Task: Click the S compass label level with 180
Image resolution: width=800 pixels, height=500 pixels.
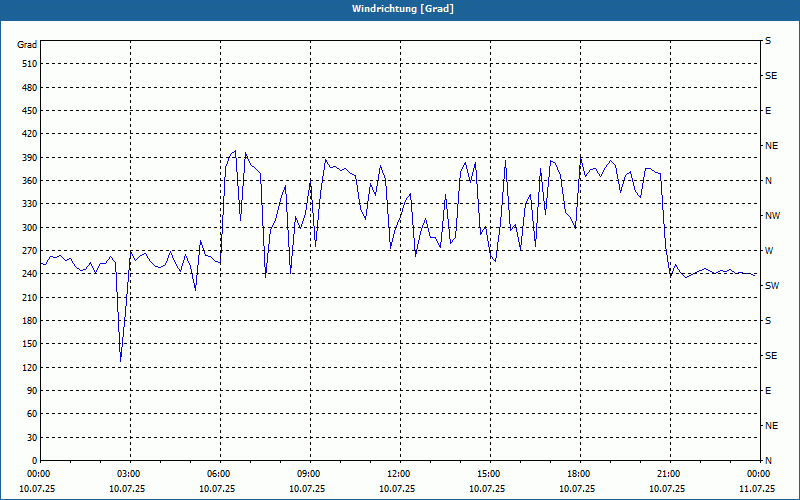Action: coord(768,321)
